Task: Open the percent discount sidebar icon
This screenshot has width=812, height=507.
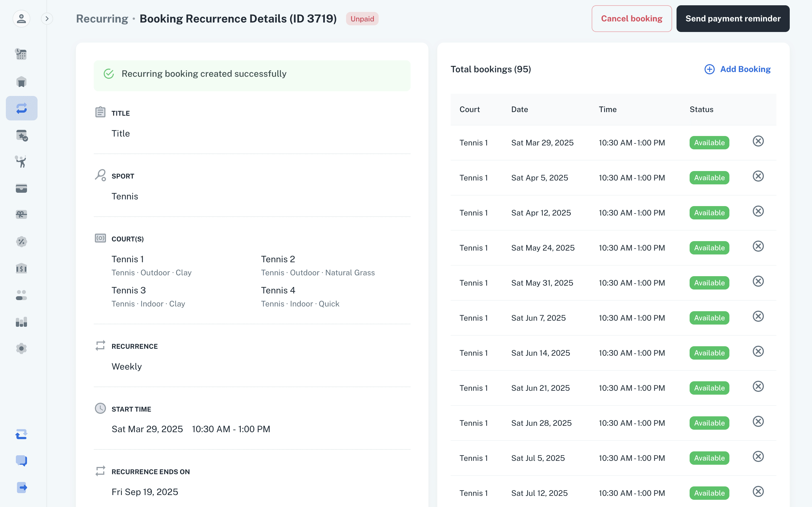Action: 21,241
